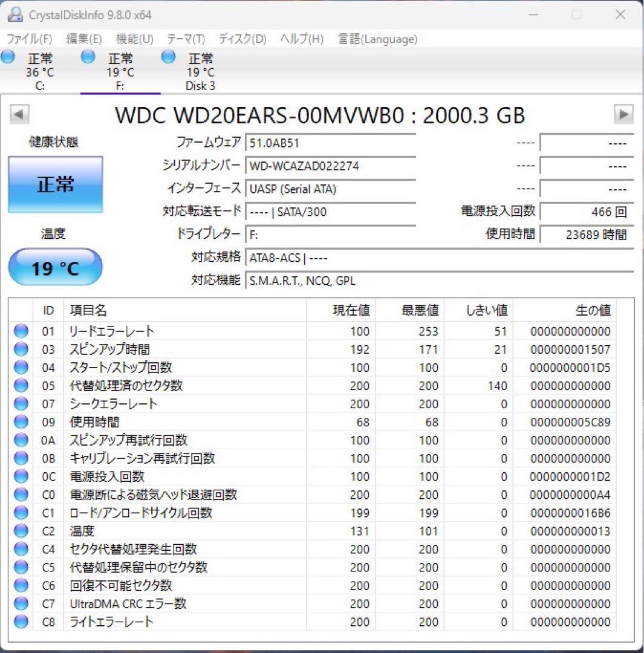
Task: Select raw value 000000005C89
Action: tap(570, 422)
